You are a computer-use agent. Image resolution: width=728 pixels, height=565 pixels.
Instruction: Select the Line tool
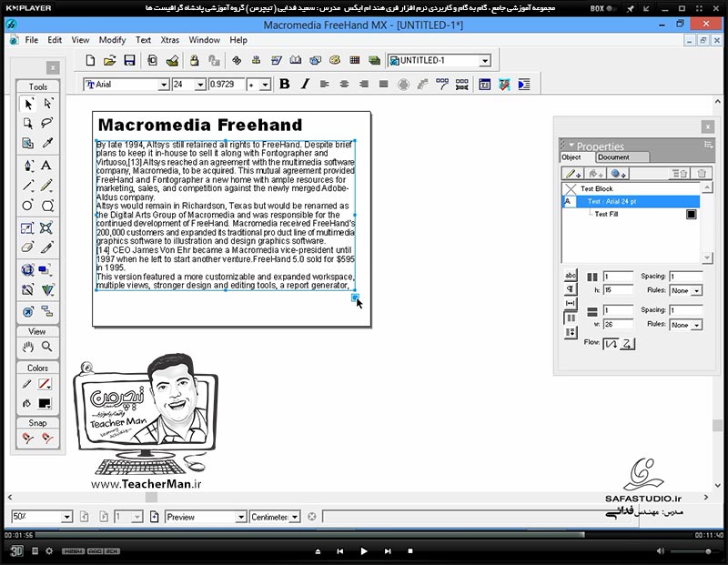(x=28, y=186)
